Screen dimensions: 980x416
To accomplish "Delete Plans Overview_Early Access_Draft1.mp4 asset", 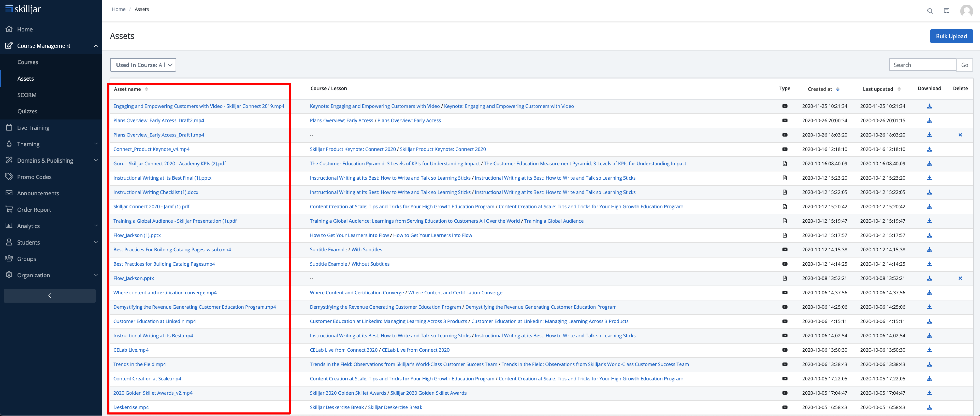I will [x=960, y=135].
